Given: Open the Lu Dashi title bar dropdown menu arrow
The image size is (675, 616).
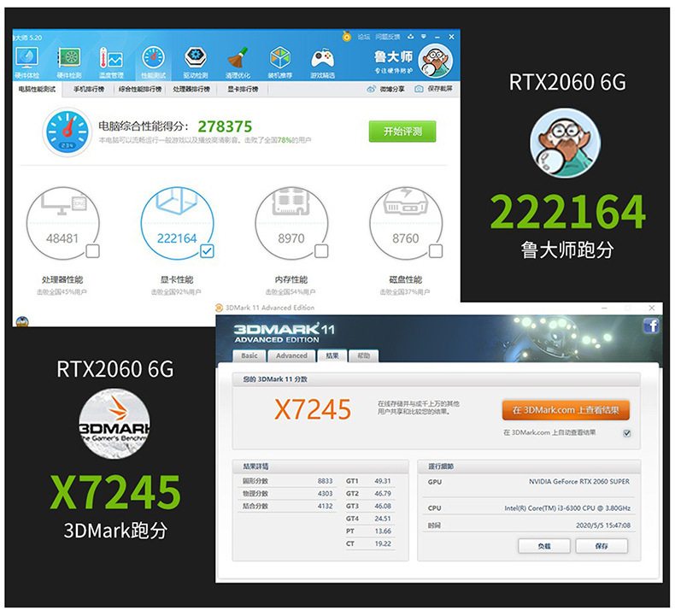Looking at the screenshot, I should tap(424, 37).
